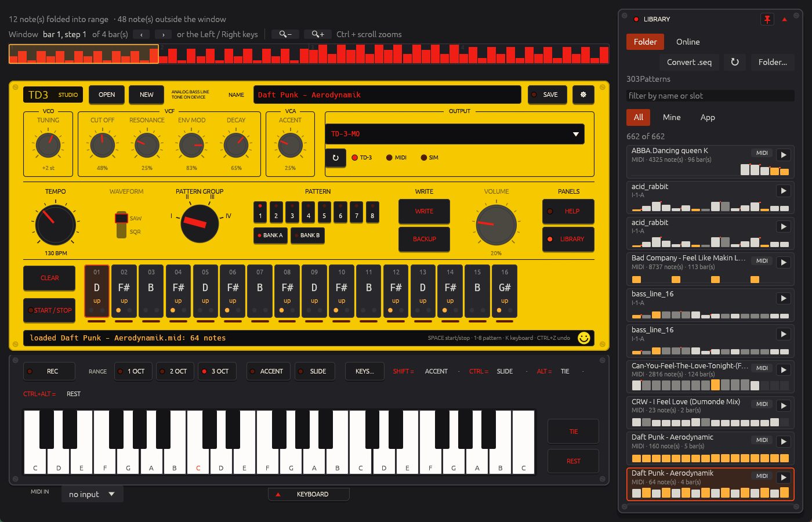Pin the Library panel

[767, 19]
